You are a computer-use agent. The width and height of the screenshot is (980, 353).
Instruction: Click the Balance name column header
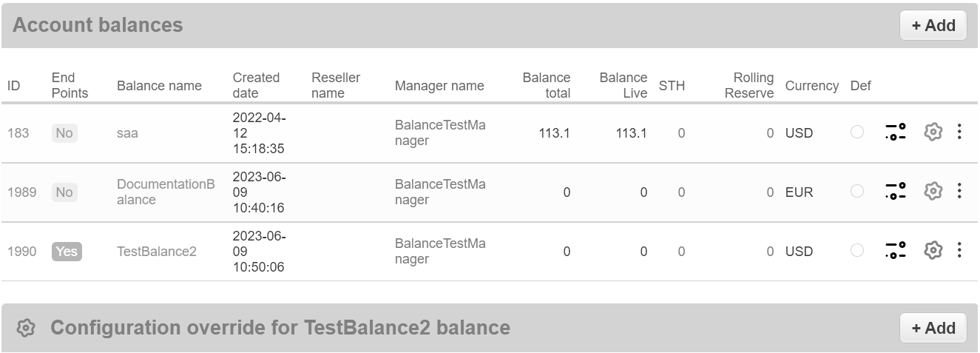coord(159,86)
